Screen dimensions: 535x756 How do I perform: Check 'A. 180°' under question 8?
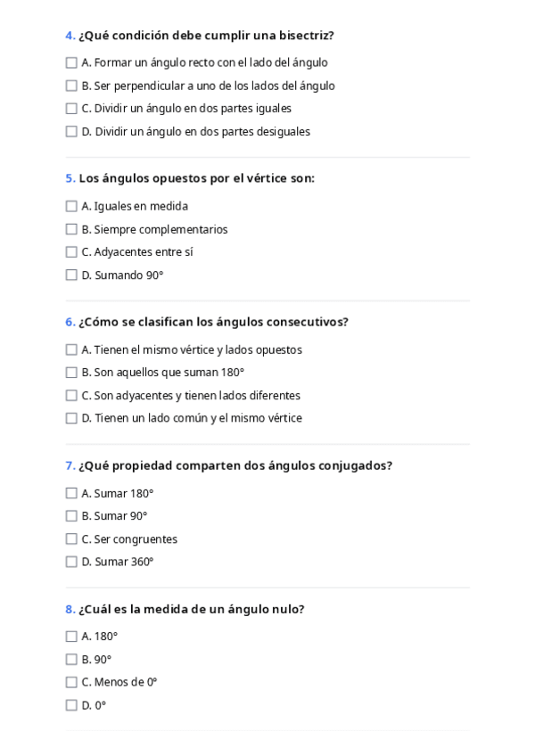71,637
